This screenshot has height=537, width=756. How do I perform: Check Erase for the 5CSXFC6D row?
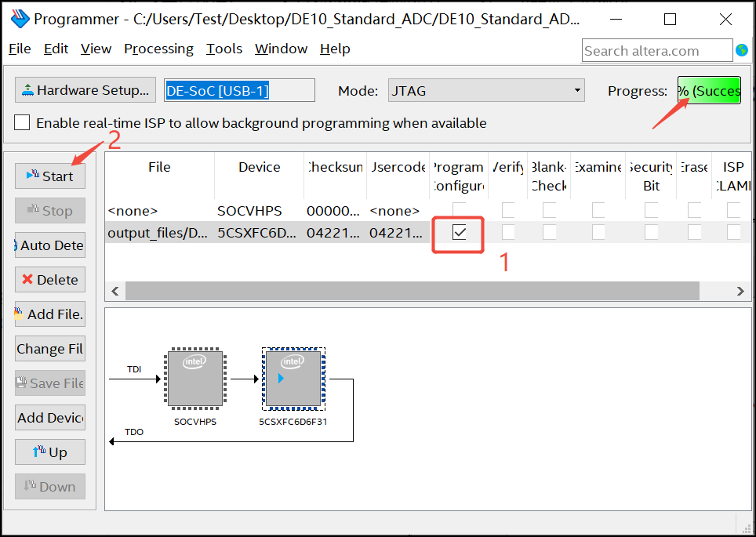coord(694,232)
